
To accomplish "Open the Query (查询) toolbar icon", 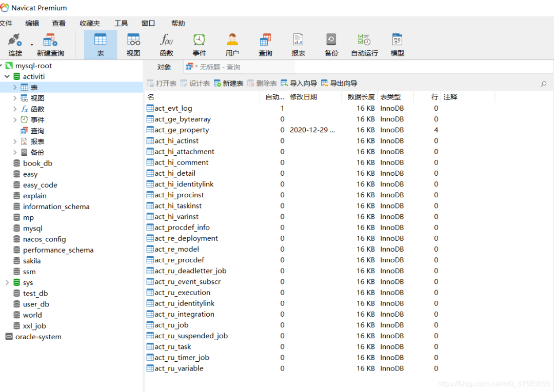I will pos(265,45).
